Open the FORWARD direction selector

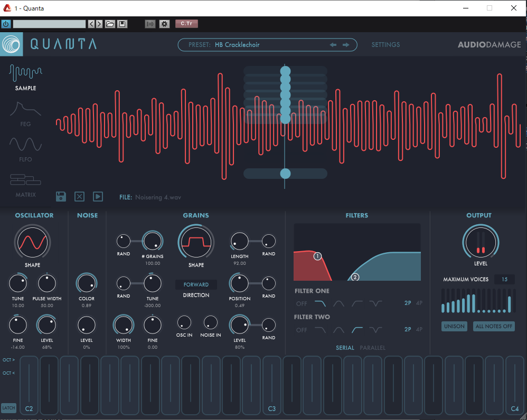(196, 285)
